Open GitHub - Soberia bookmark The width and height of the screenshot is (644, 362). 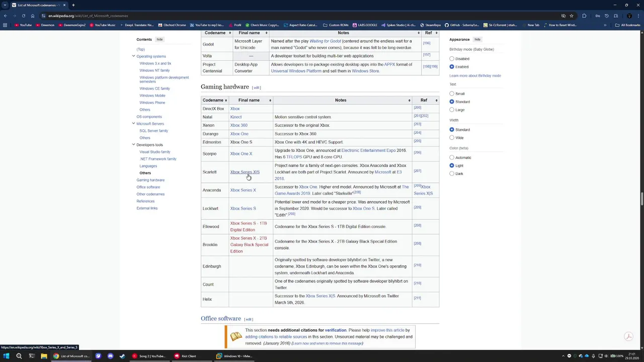pyautogui.click(x=461, y=25)
